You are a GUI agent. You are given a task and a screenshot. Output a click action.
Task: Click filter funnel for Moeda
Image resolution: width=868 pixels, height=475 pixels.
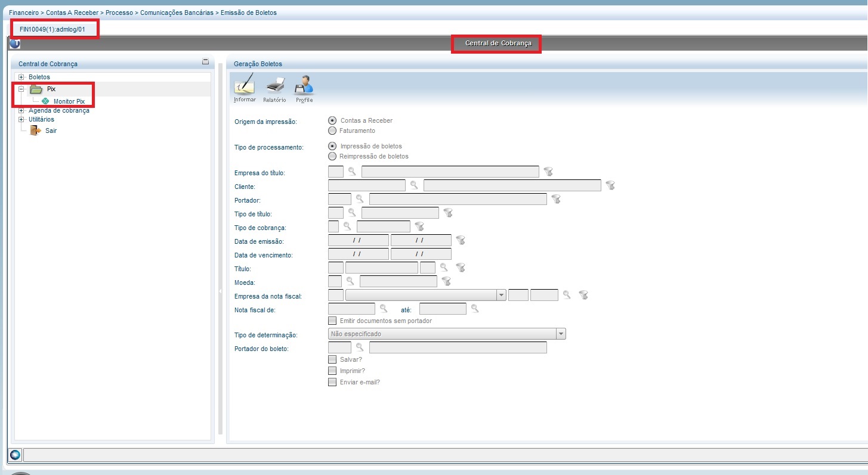point(446,281)
